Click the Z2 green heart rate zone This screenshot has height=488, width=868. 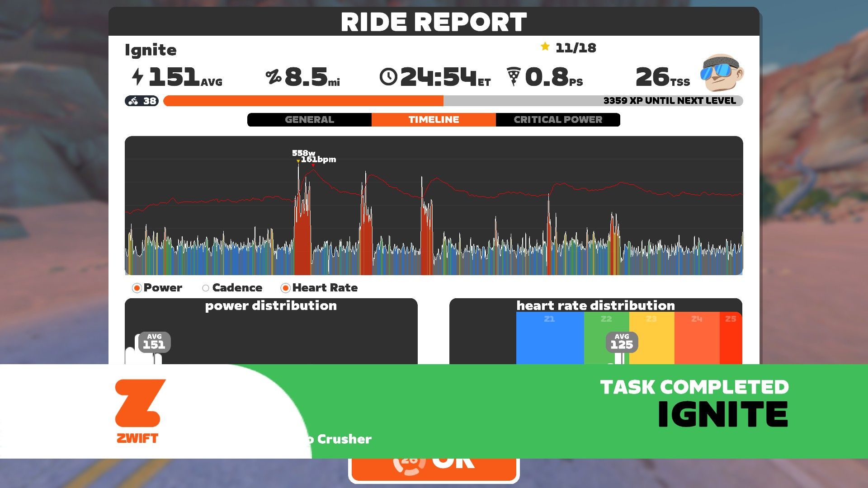pyautogui.click(x=607, y=338)
